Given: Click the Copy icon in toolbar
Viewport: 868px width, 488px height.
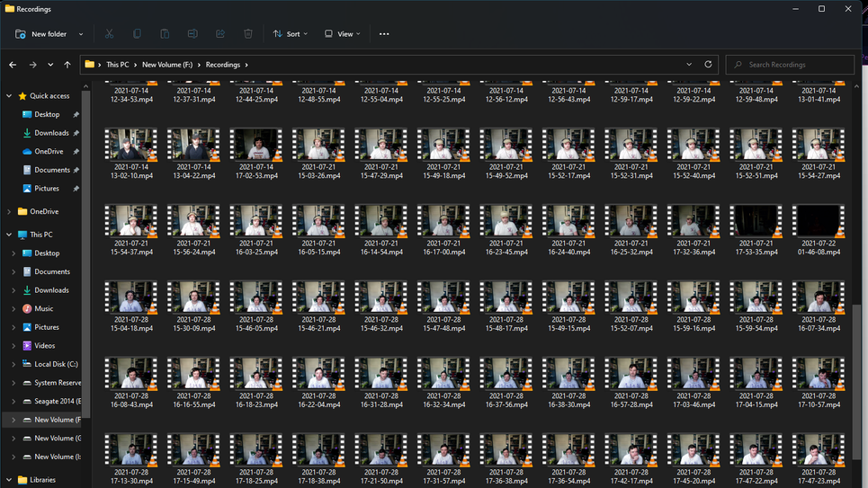Looking at the screenshot, I should click(x=137, y=34).
